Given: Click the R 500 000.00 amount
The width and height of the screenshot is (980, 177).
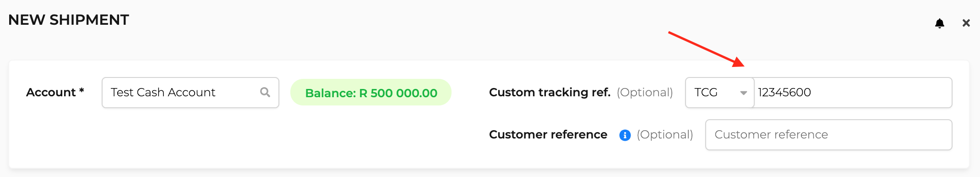Looking at the screenshot, I should [x=398, y=93].
